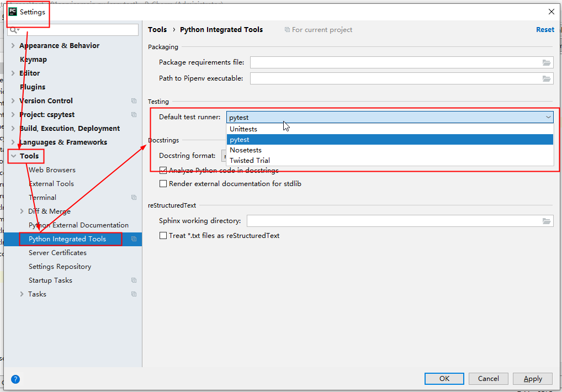The width and height of the screenshot is (562, 392).
Task: Click the search magnifier icon
Action: tap(14, 30)
